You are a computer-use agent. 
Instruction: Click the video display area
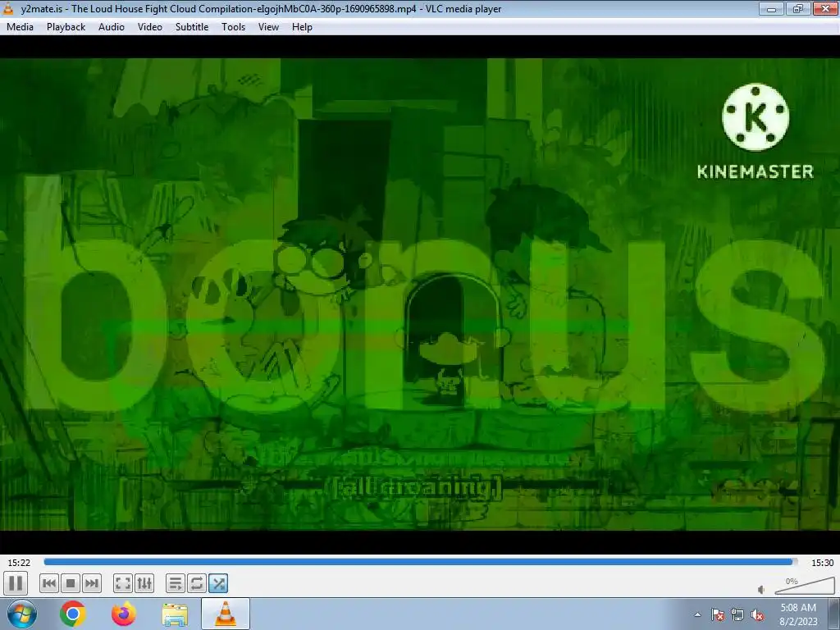point(420,294)
